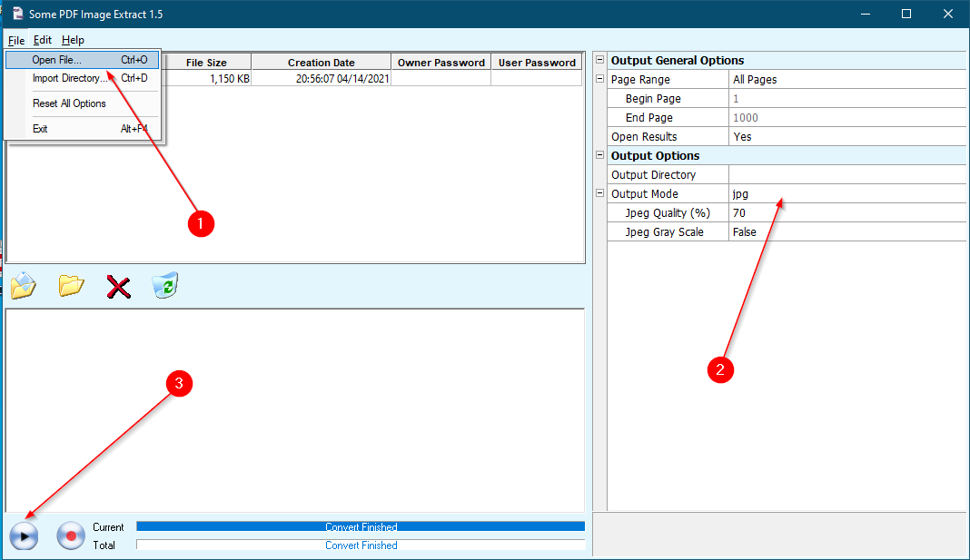Click the Creation Date column header
This screenshot has width=970, height=560.
coord(322,63)
